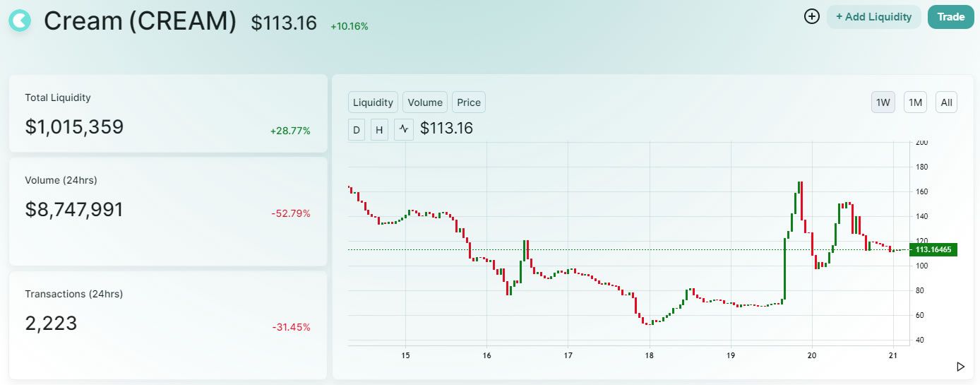Select the All time range
This screenshot has width=980, height=385.
pyautogui.click(x=947, y=102)
